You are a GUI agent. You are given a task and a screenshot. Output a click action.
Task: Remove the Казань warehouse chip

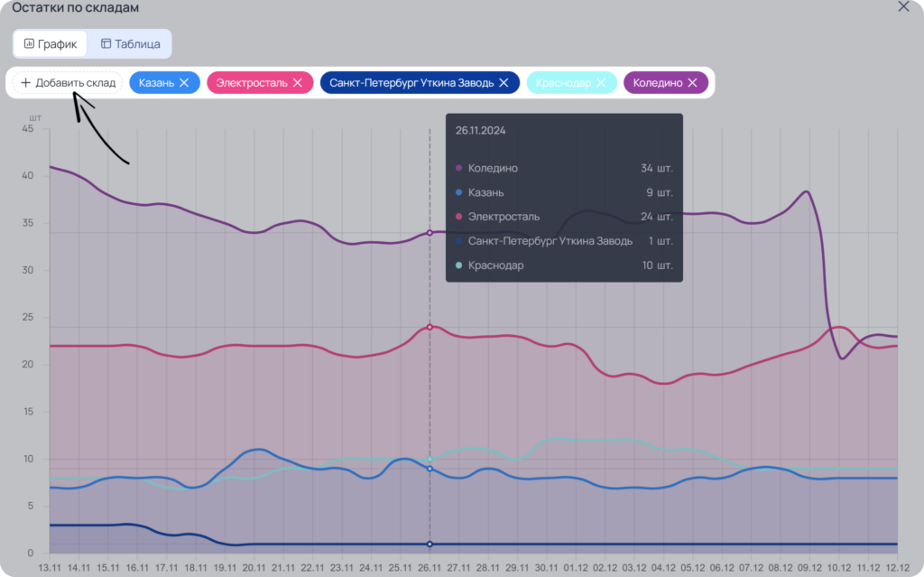(184, 82)
